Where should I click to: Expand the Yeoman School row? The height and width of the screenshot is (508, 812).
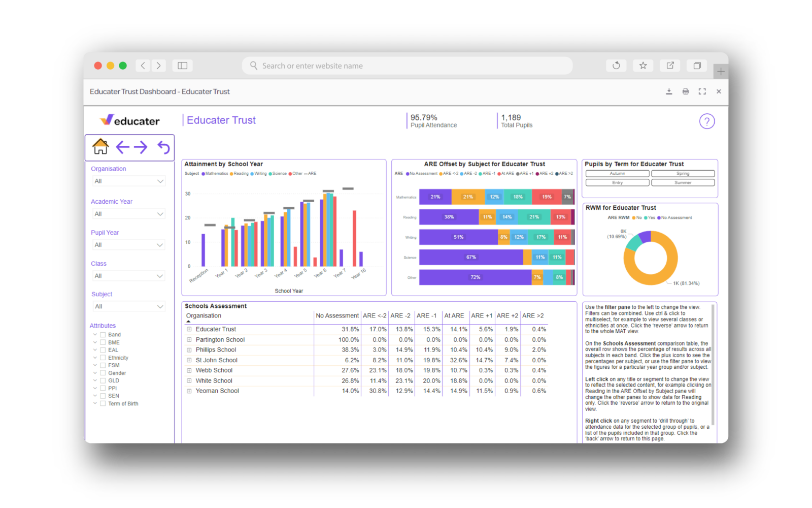[x=189, y=391]
